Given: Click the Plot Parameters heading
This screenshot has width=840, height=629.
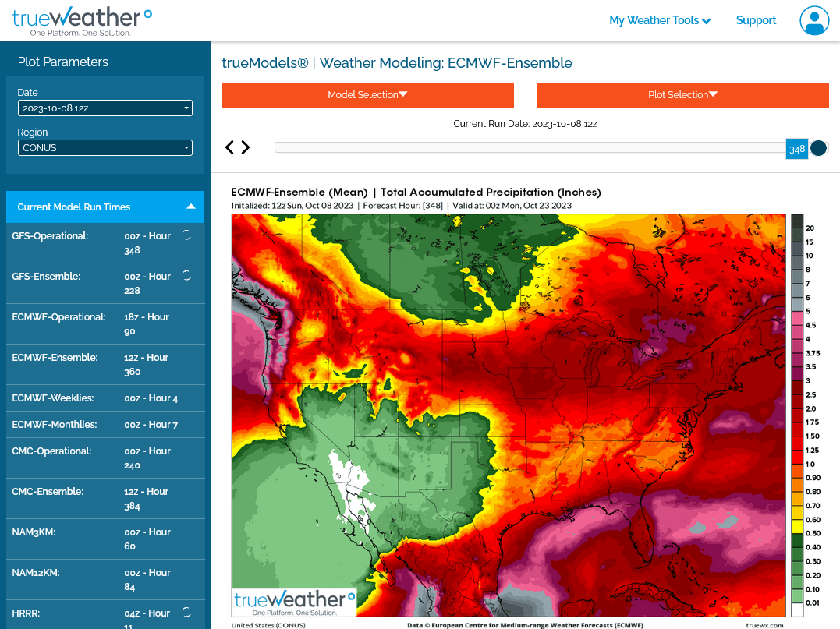Looking at the screenshot, I should click(x=62, y=62).
